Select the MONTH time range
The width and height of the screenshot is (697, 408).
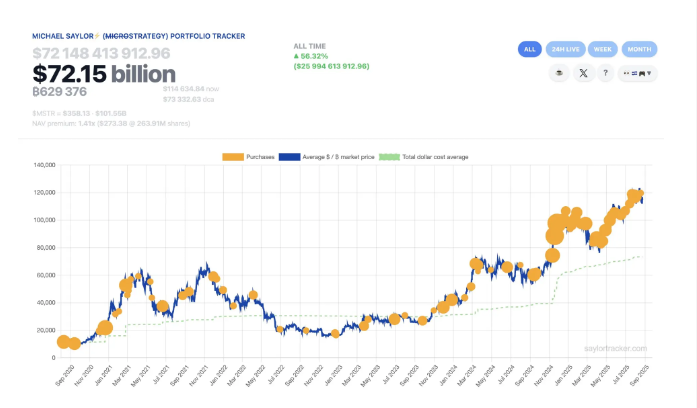(639, 49)
